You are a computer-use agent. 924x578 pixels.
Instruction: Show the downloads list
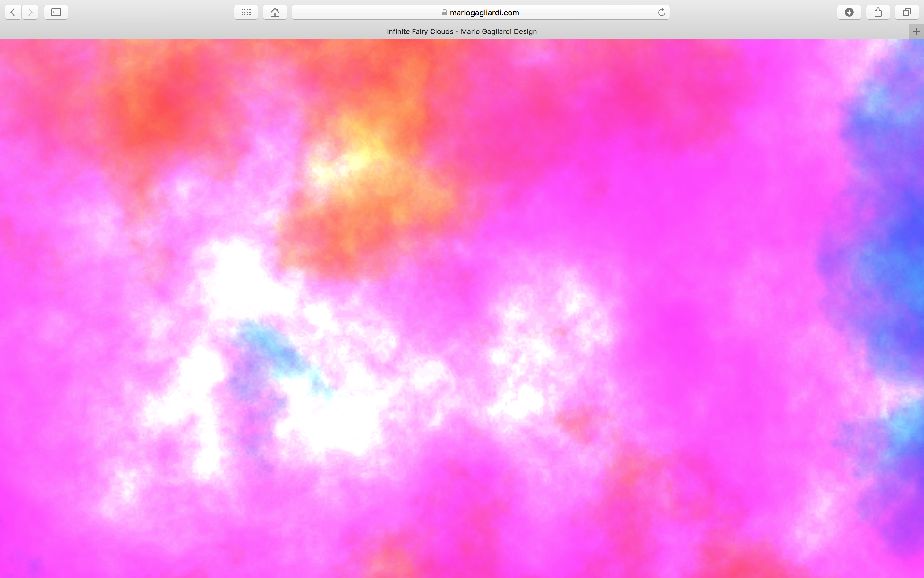pyautogui.click(x=849, y=12)
